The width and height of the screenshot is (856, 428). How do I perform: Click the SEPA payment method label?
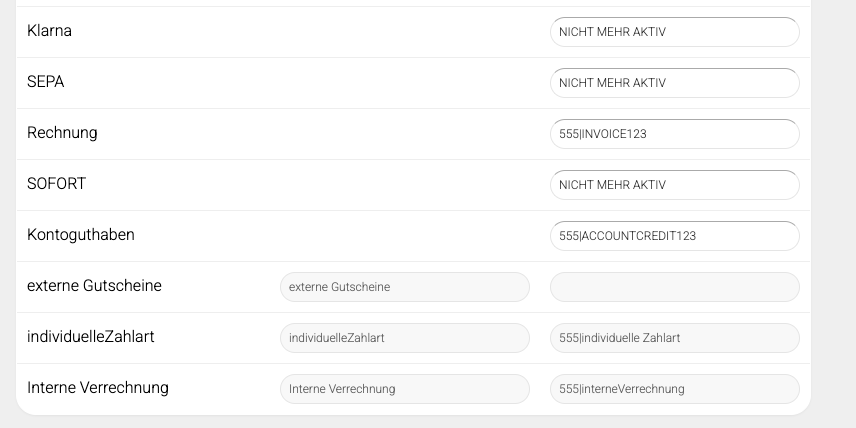(x=45, y=82)
